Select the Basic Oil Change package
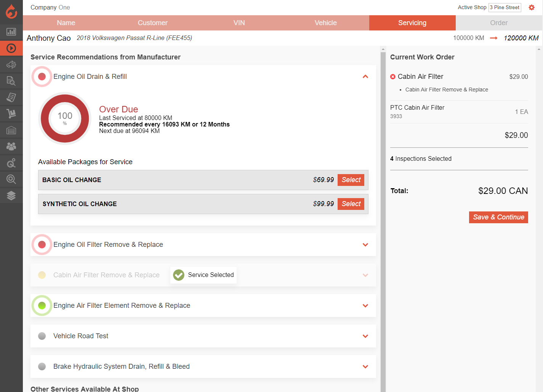This screenshot has height=392, width=543. (351, 180)
